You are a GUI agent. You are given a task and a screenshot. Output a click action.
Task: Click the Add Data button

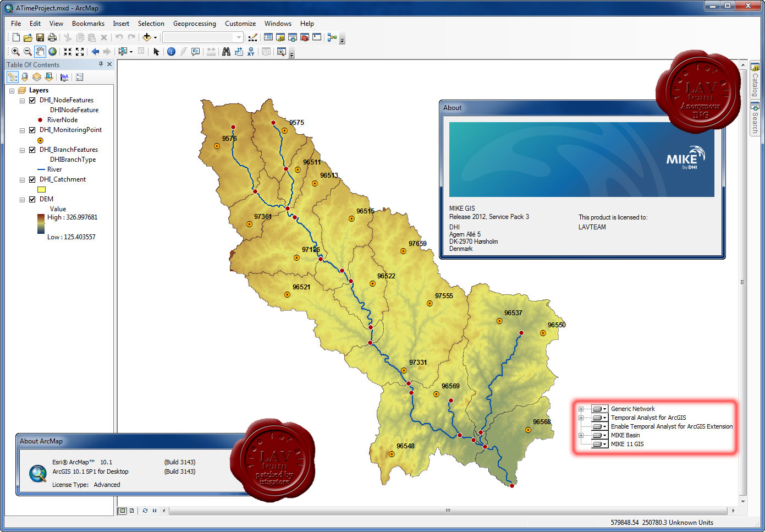tap(146, 37)
